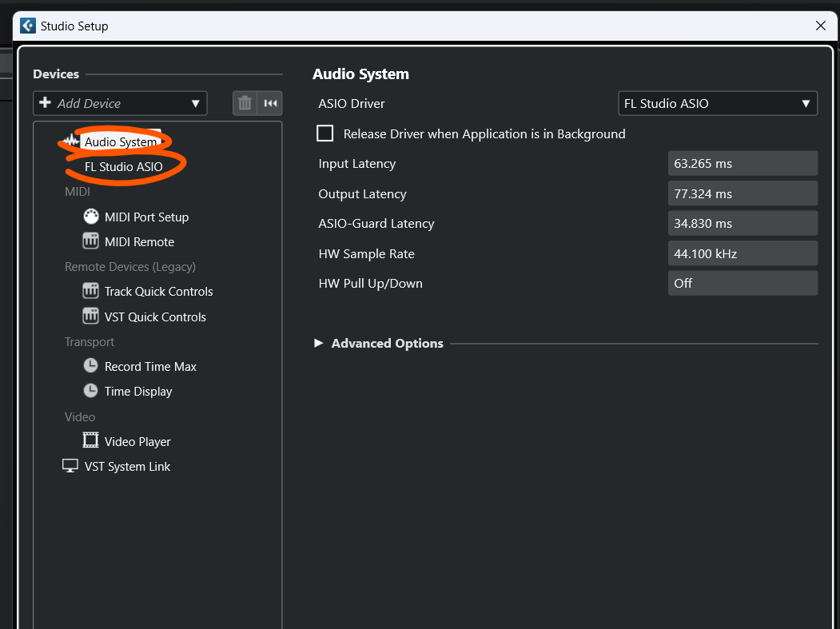Click the MIDI category heading

point(78,191)
